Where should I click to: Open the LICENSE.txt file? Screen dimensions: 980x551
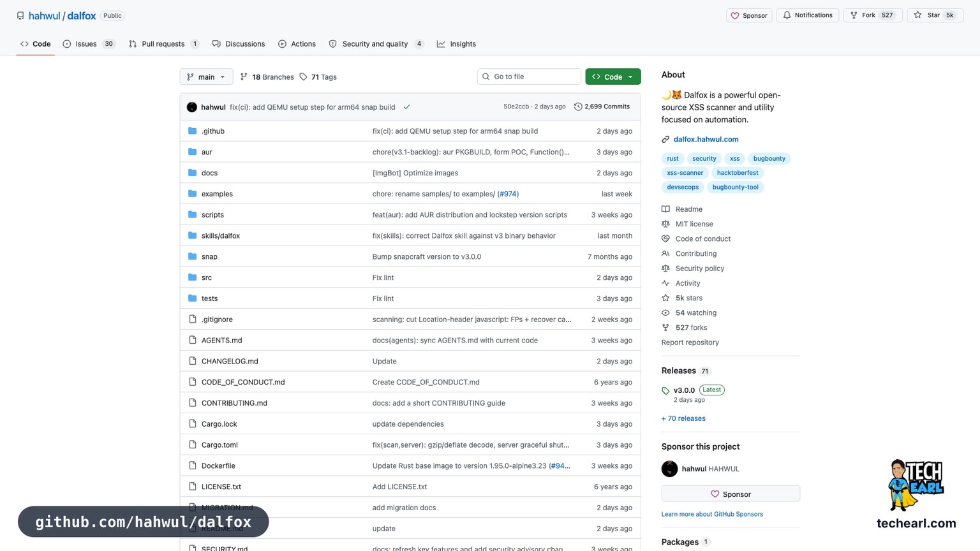[x=221, y=487]
